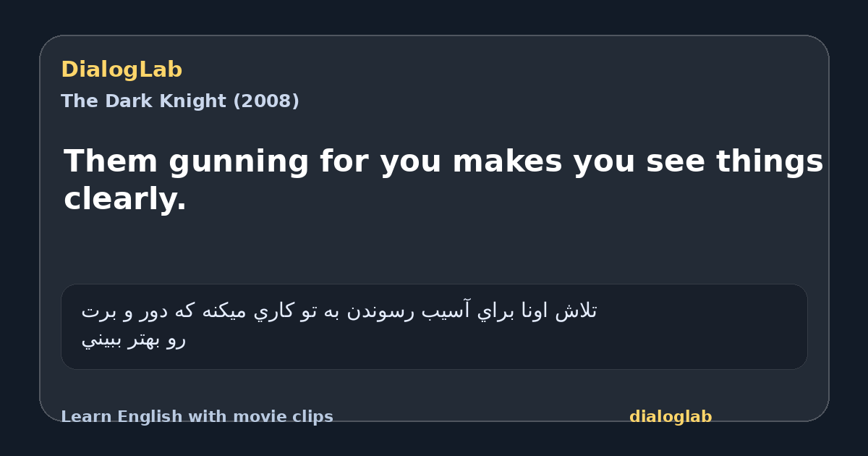Select the yellow dialoglab footer link
This screenshot has height=456, width=868.
[x=671, y=417]
